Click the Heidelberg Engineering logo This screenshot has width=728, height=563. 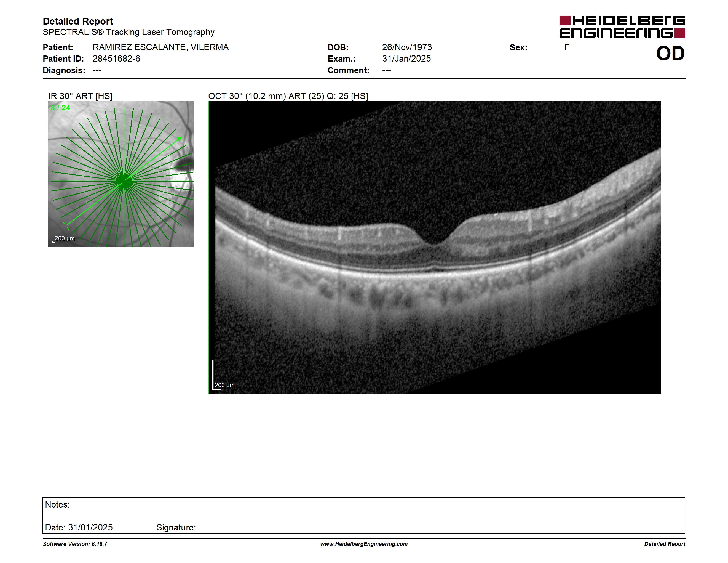click(x=622, y=27)
